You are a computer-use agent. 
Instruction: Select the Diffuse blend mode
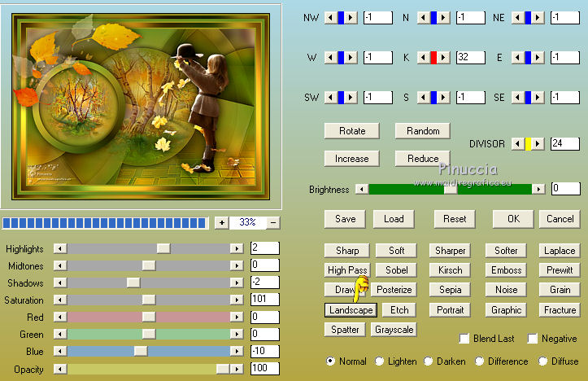click(x=542, y=361)
